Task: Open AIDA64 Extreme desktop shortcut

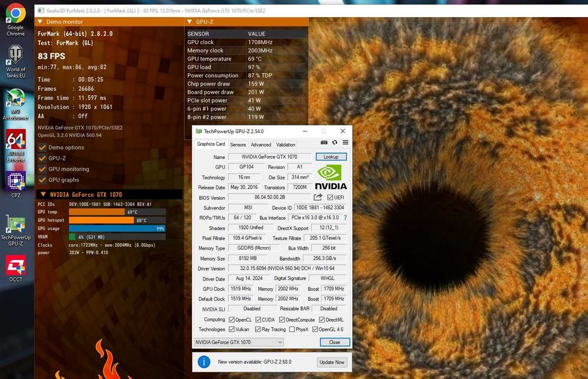Action: (15, 146)
